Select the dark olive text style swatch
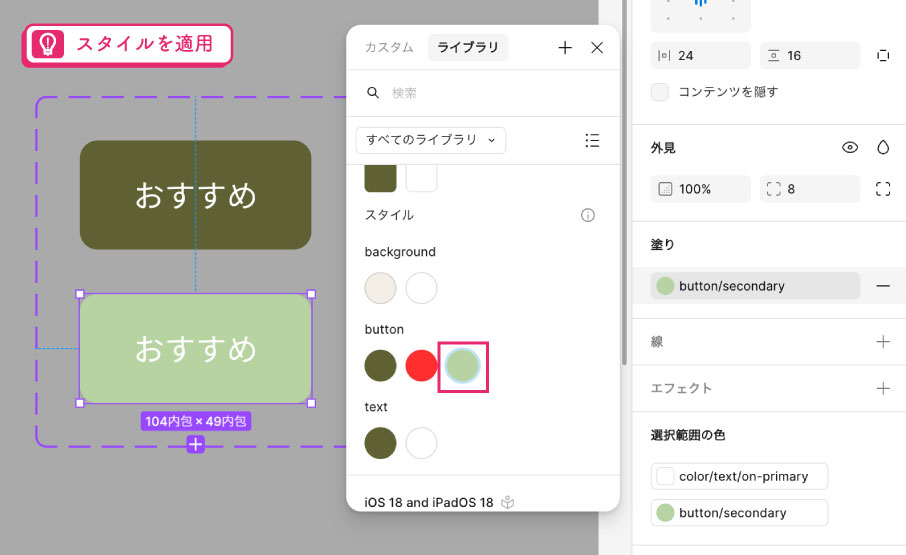 pos(380,443)
